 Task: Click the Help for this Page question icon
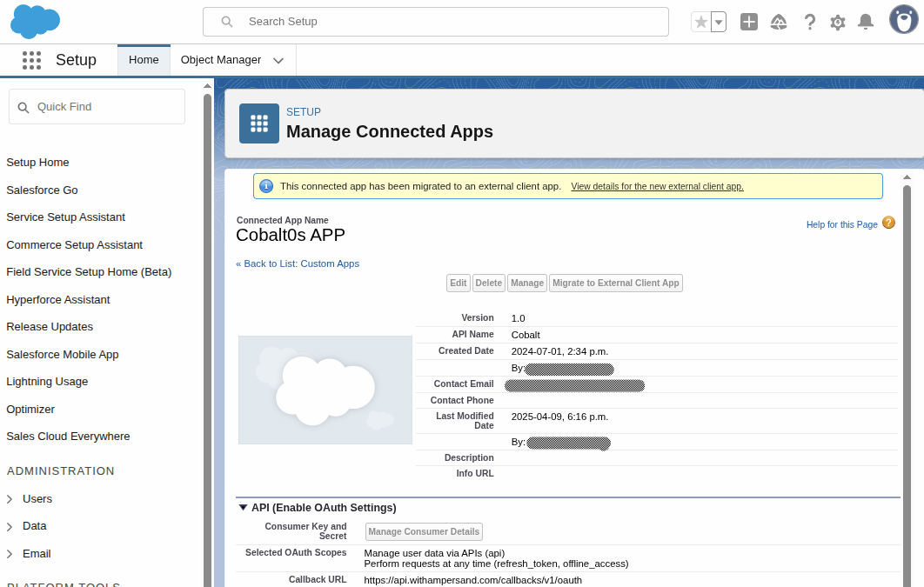point(888,223)
